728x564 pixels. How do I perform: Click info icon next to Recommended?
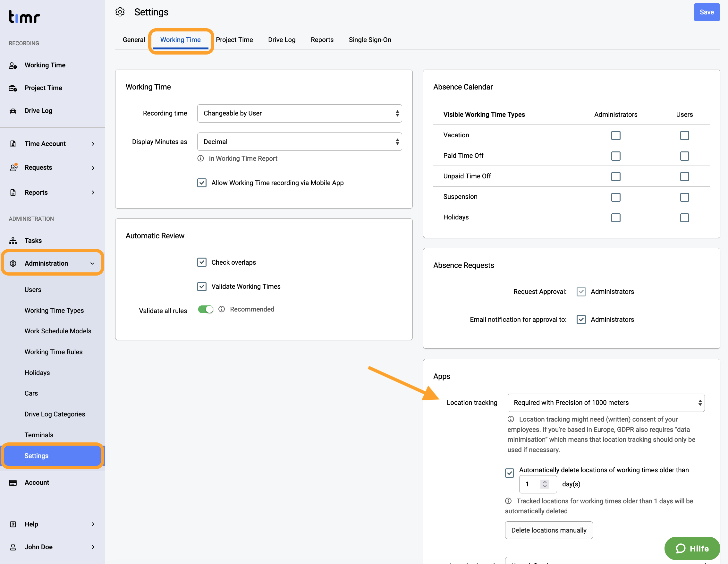(222, 309)
